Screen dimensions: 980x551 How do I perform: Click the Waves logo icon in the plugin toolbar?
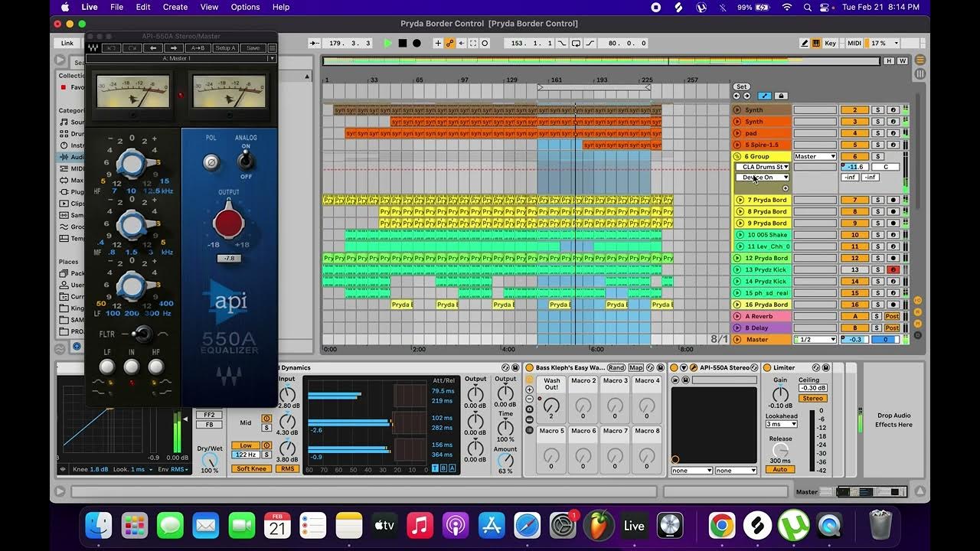tap(93, 48)
